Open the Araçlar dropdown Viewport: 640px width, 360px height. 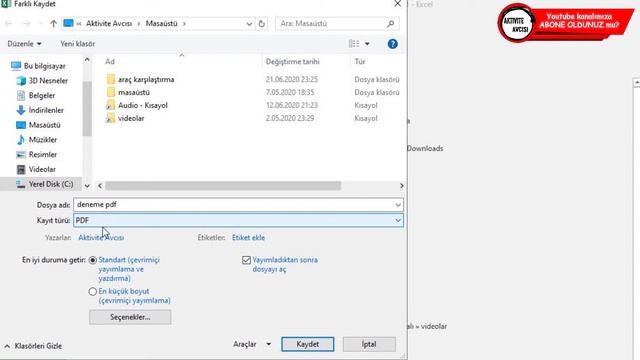coord(252,344)
